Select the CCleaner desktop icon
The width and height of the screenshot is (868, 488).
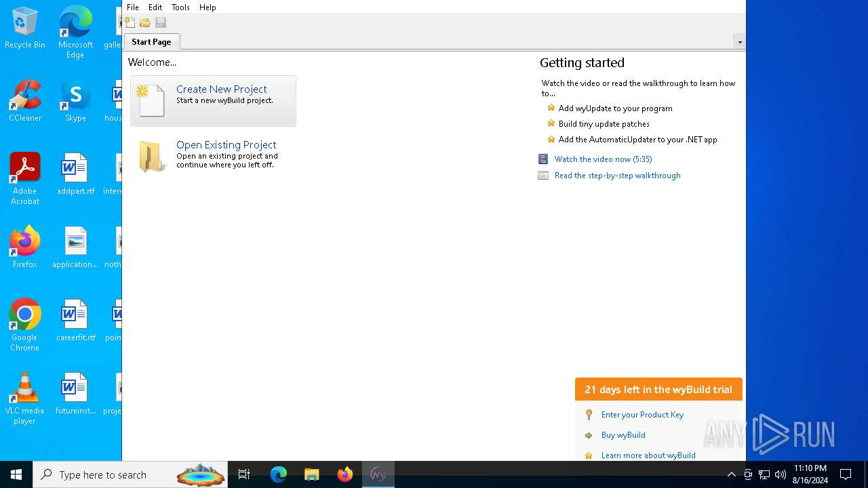[25, 101]
